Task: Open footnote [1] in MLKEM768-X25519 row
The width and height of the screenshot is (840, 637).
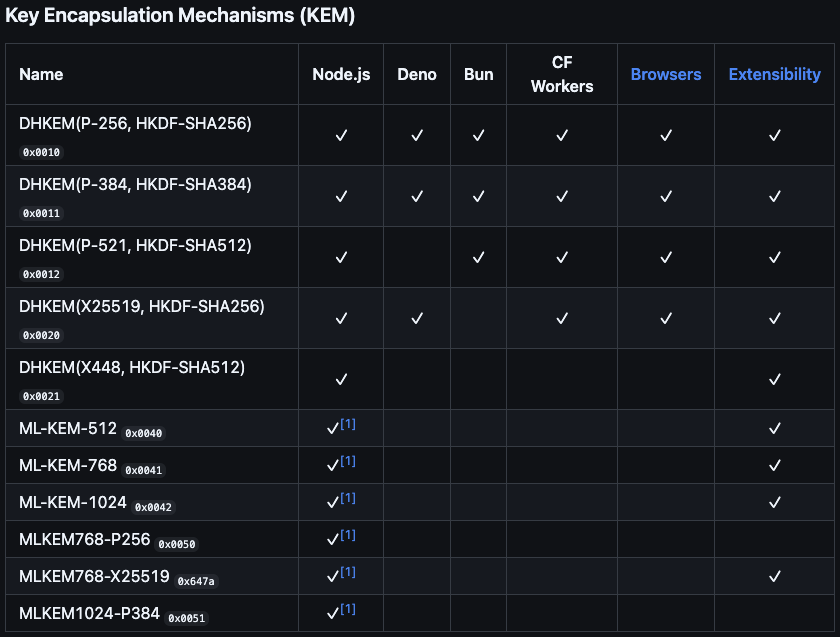Action: click(348, 572)
